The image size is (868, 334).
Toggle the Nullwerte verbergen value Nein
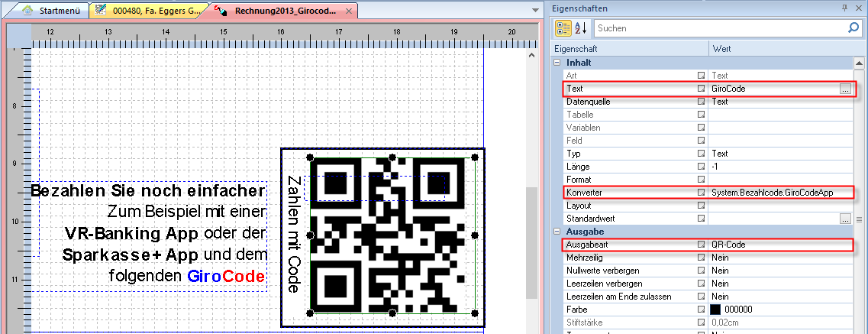click(x=720, y=271)
